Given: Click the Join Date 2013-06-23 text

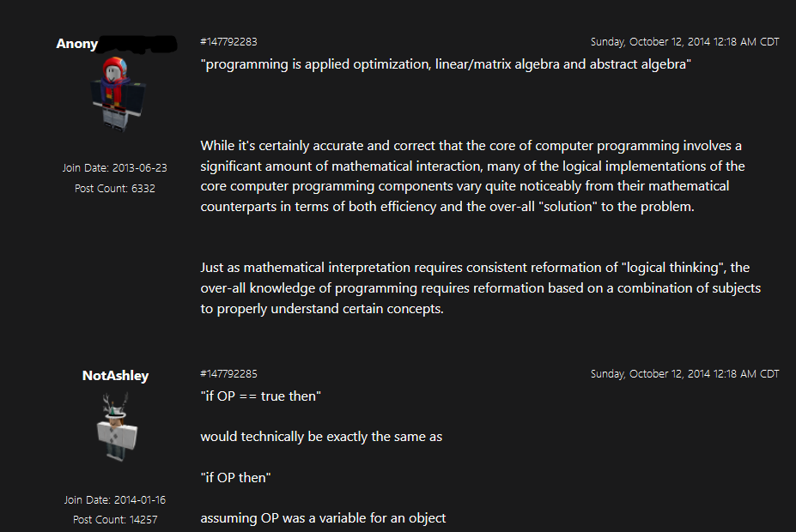Looking at the screenshot, I should click(115, 168).
